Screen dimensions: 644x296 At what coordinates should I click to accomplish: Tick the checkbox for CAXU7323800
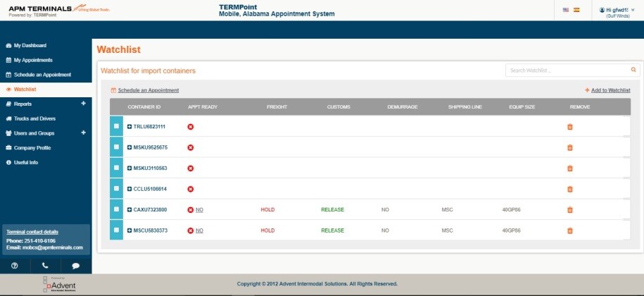pos(117,210)
